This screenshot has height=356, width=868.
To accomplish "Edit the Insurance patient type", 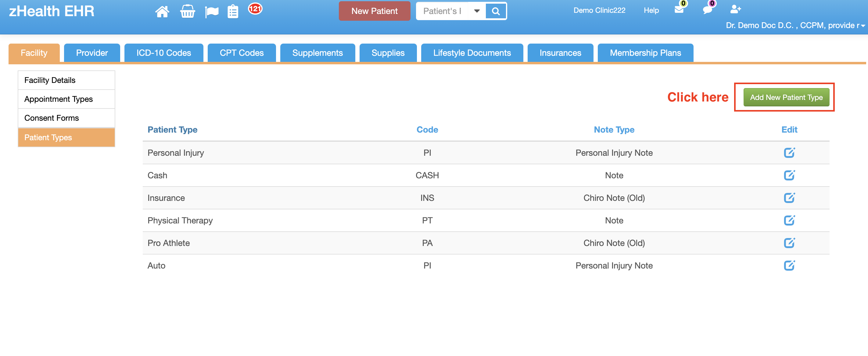I will tap(789, 198).
